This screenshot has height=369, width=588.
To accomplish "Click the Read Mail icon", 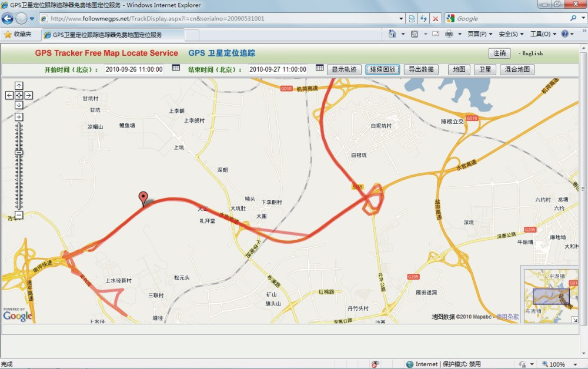I will pyautogui.click(x=436, y=33).
